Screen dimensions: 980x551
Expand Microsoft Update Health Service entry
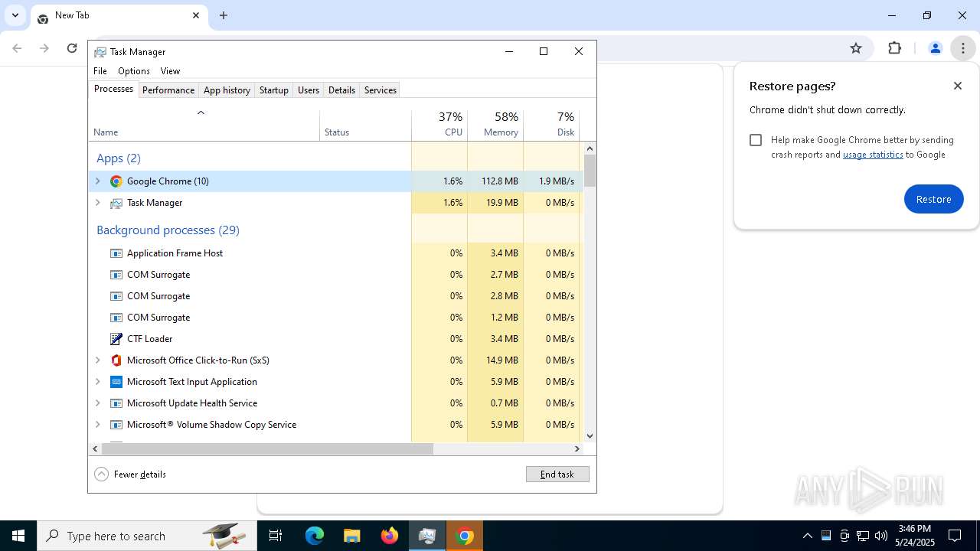[97, 403]
